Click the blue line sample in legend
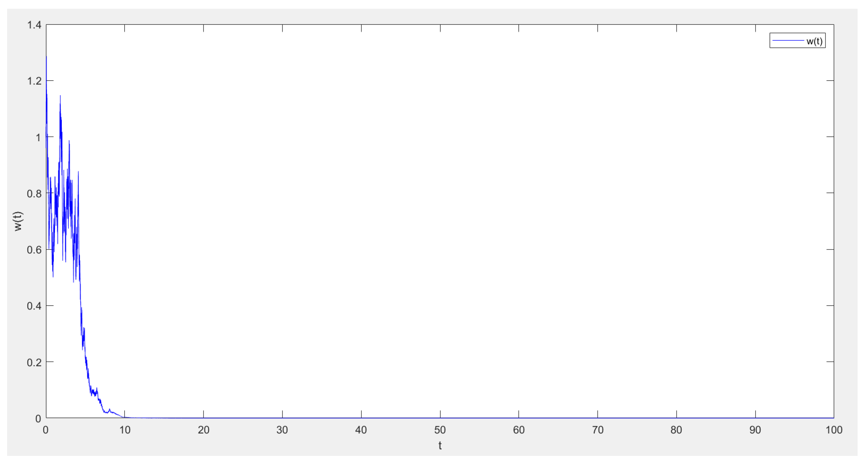This screenshot has width=868, height=466. 788,41
